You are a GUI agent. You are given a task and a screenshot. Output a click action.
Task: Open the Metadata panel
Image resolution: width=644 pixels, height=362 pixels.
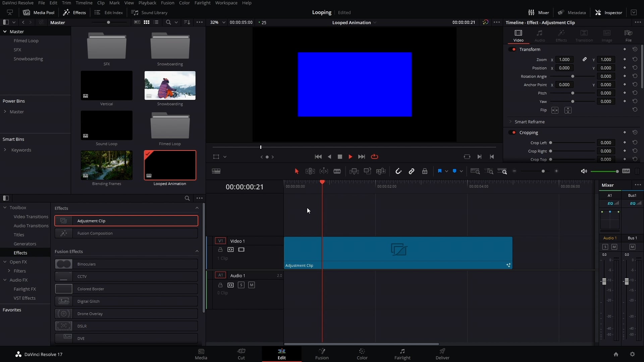[572, 12]
